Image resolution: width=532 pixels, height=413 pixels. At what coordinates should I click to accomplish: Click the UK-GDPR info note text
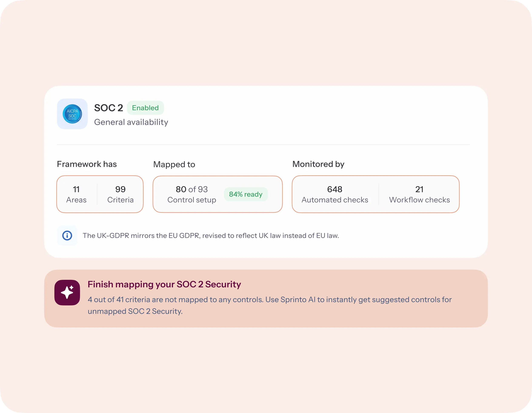pyautogui.click(x=211, y=236)
